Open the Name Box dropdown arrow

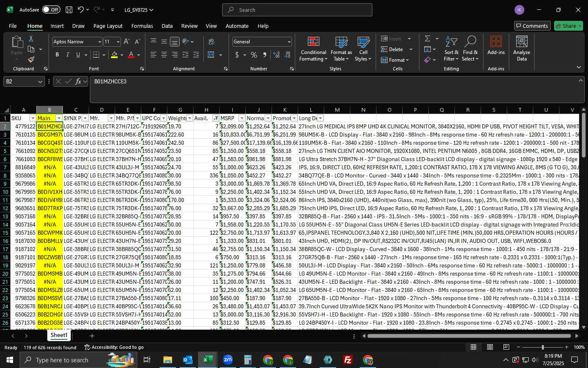click(x=40, y=82)
